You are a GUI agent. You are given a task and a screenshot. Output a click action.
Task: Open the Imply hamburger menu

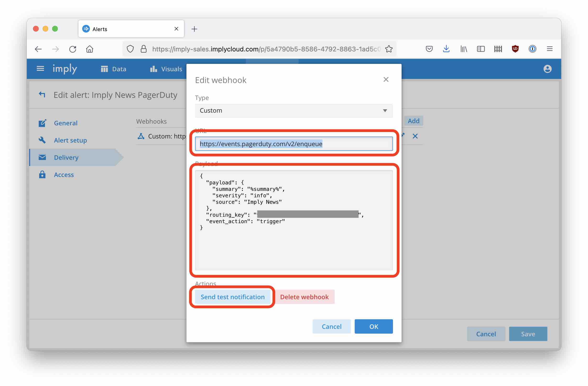tap(40, 69)
